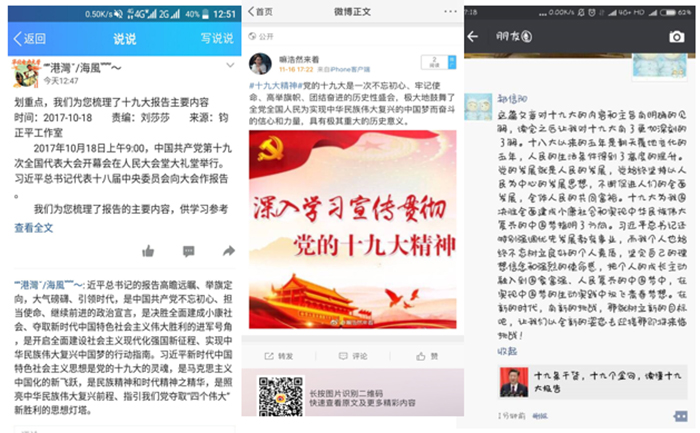This screenshot has height=433, width=700.
Task: Open comment menu icon on friends circle post
Action: coord(680,416)
